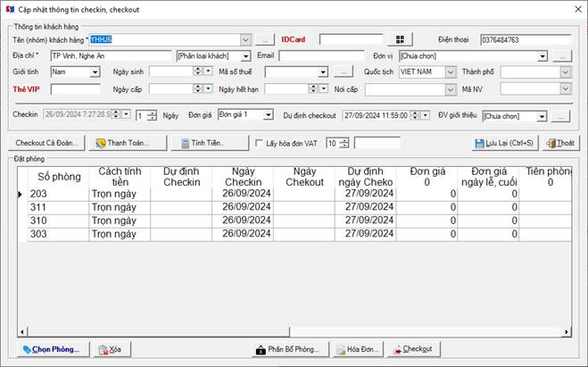The width and height of the screenshot is (588, 367).
Task: Click the Ngày Checkin column header
Action: (x=243, y=177)
